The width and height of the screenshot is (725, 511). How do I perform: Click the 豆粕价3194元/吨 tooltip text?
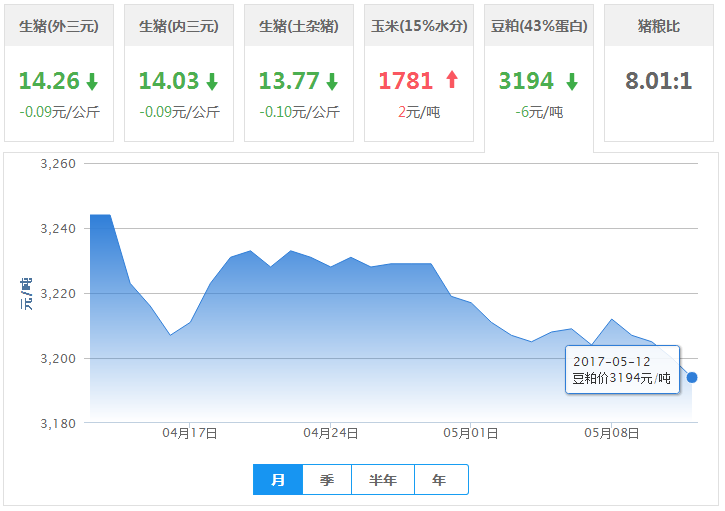[621, 378]
